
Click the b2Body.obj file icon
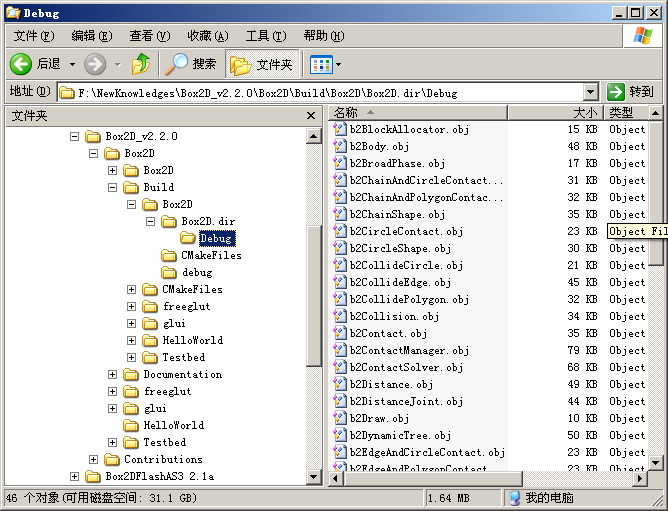pos(340,146)
